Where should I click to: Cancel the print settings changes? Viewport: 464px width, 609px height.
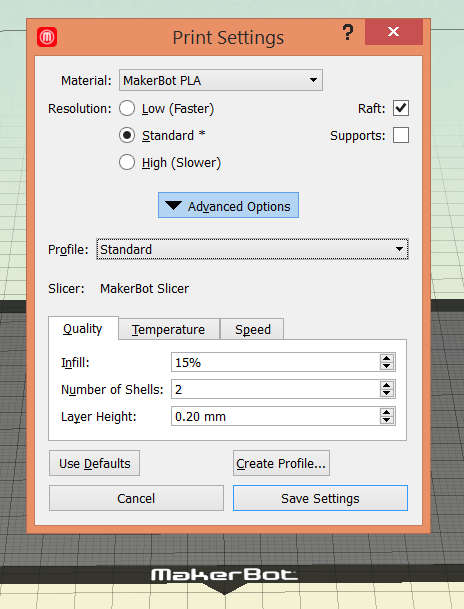pyautogui.click(x=136, y=498)
